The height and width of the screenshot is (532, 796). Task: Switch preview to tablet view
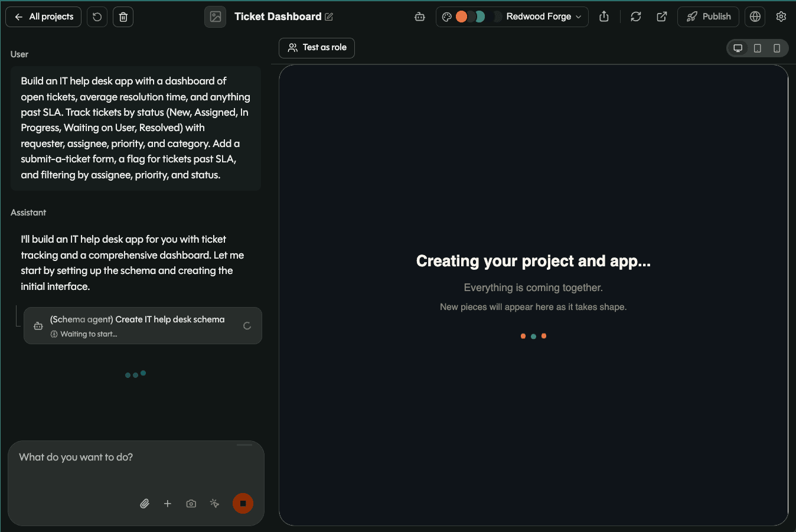tap(758, 48)
